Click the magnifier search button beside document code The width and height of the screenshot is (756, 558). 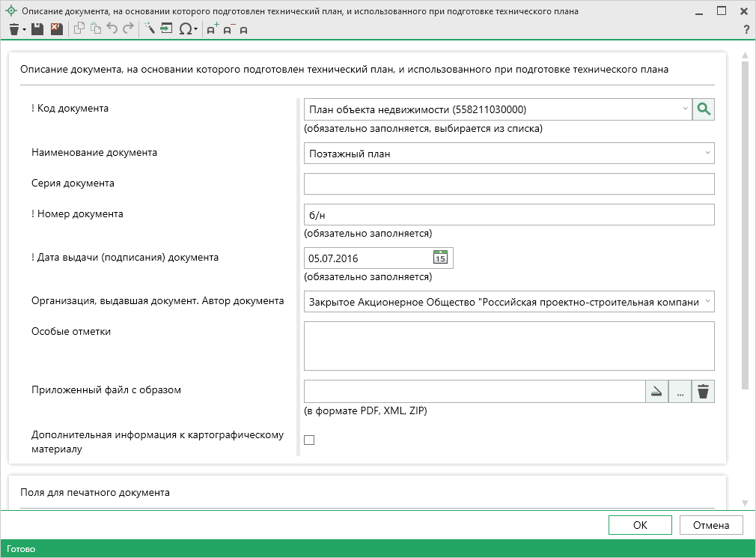pos(703,109)
